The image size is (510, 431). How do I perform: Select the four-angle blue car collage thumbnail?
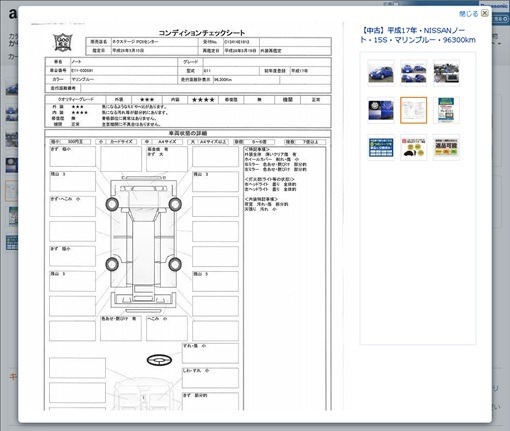[x=413, y=73]
